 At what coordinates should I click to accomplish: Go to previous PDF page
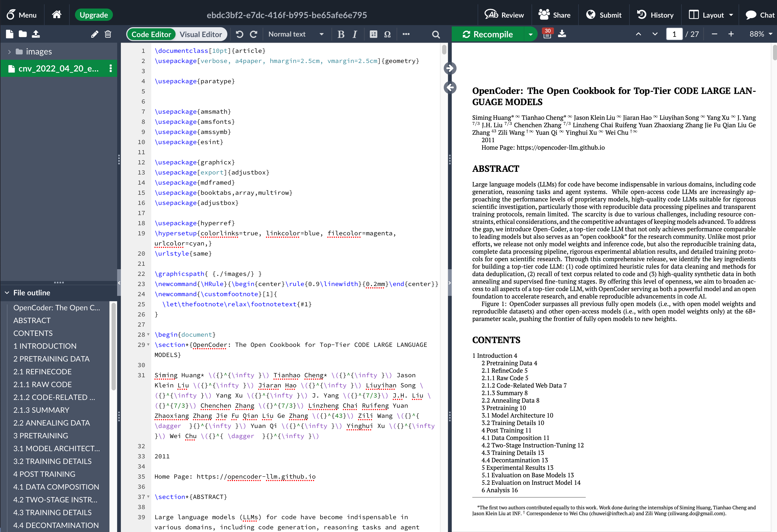pyautogui.click(x=638, y=34)
